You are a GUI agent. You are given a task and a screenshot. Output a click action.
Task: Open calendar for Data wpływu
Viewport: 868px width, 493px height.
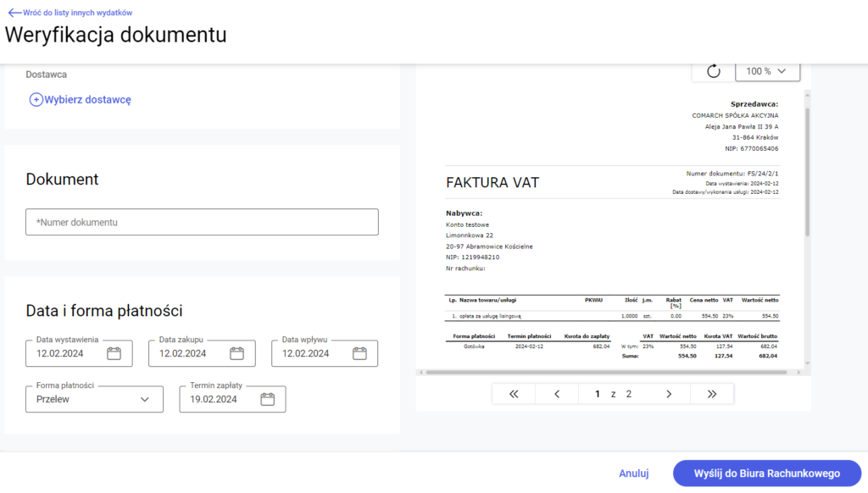point(359,354)
